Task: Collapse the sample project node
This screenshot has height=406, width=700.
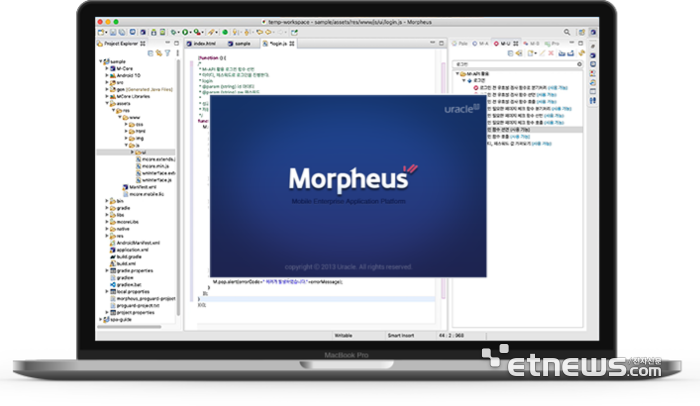Action: [x=101, y=61]
